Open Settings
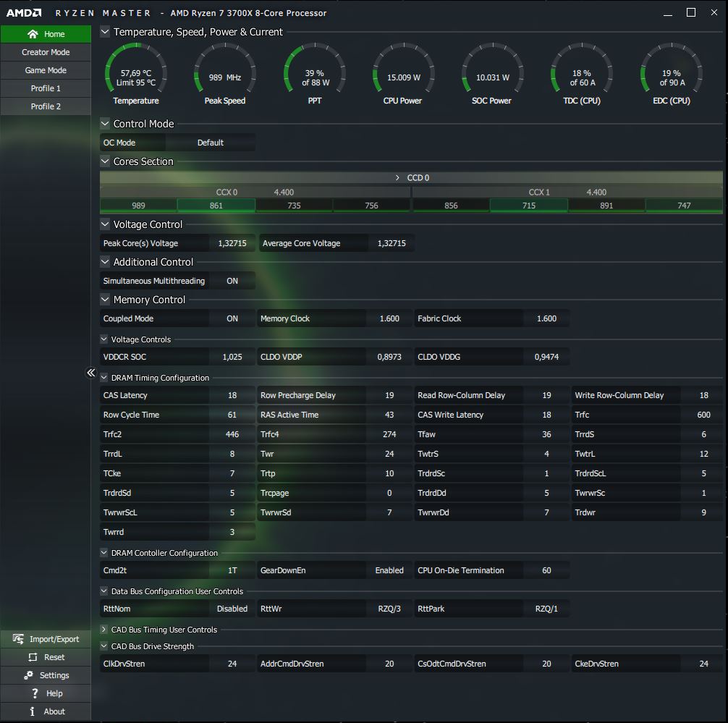Image resolution: width=728 pixels, height=723 pixels. point(46,675)
